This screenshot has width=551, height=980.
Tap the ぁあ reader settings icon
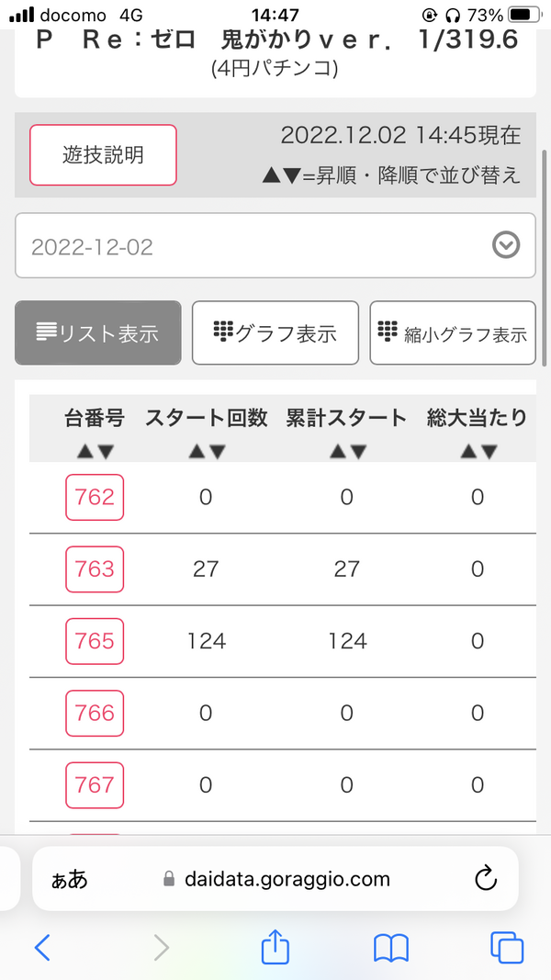[x=70, y=879]
